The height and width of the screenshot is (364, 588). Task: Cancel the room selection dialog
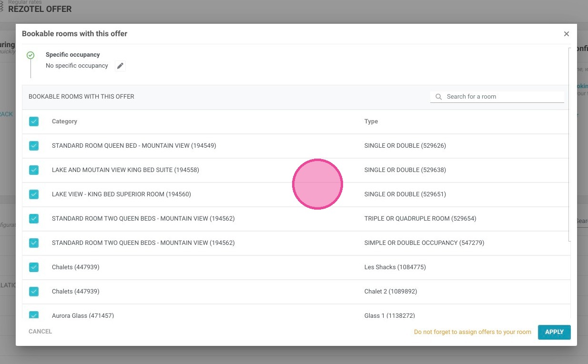(x=41, y=332)
